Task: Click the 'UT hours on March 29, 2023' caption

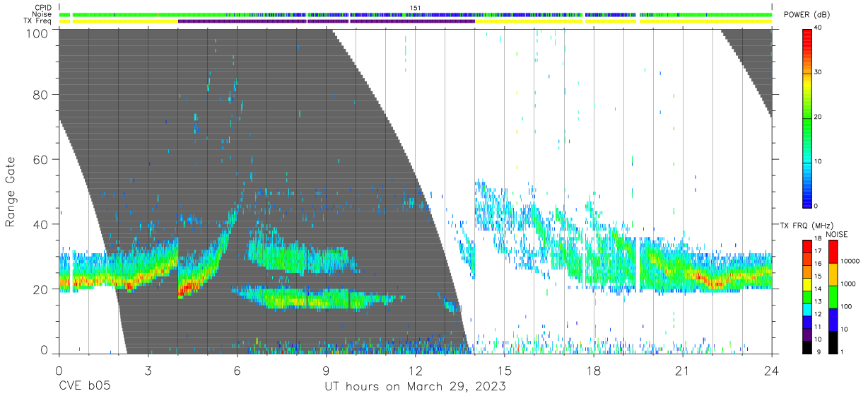Action: coord(415,386)
